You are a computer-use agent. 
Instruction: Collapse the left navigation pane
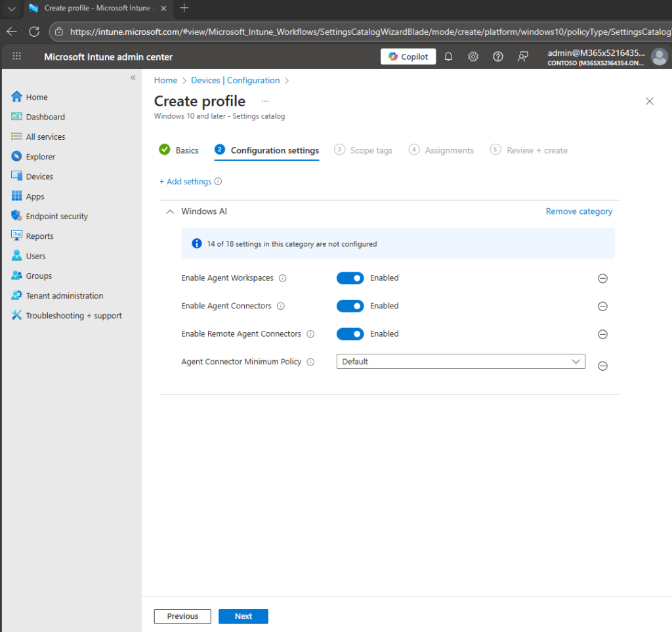pos(133,77)
